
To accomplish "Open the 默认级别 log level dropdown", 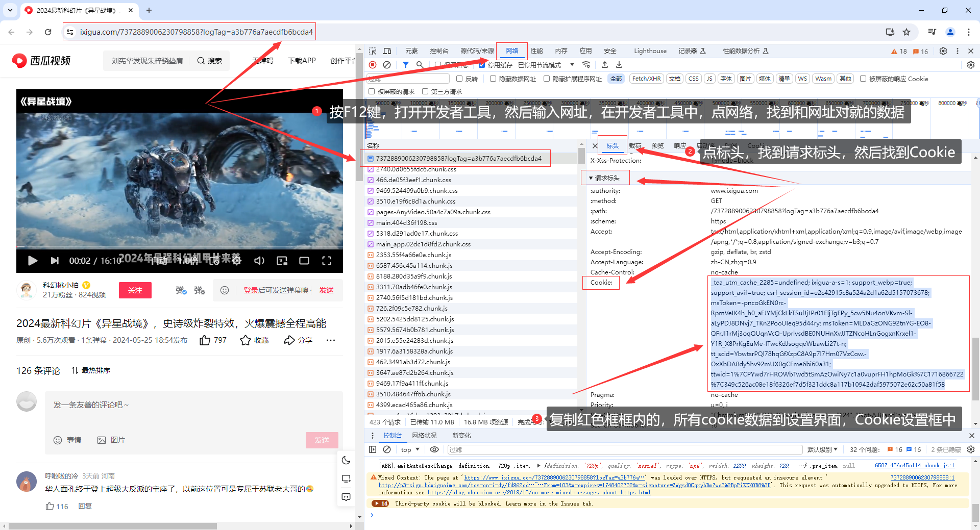I will [x=822, y=449].
